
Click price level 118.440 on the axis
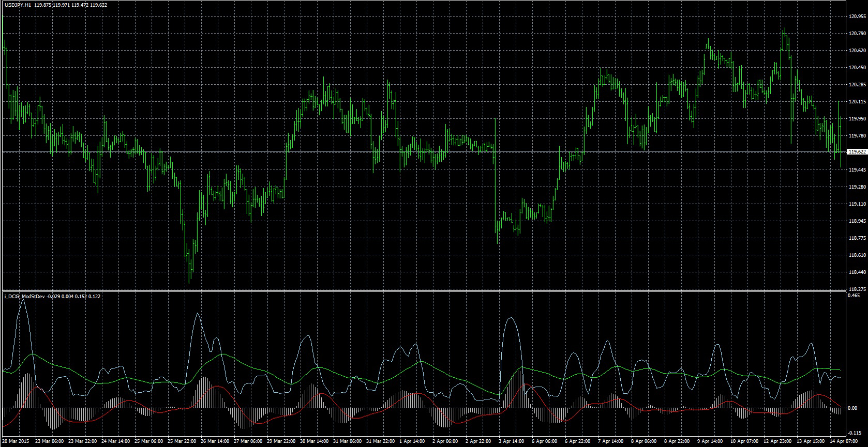pyautogui.click(x=857, y=272)
